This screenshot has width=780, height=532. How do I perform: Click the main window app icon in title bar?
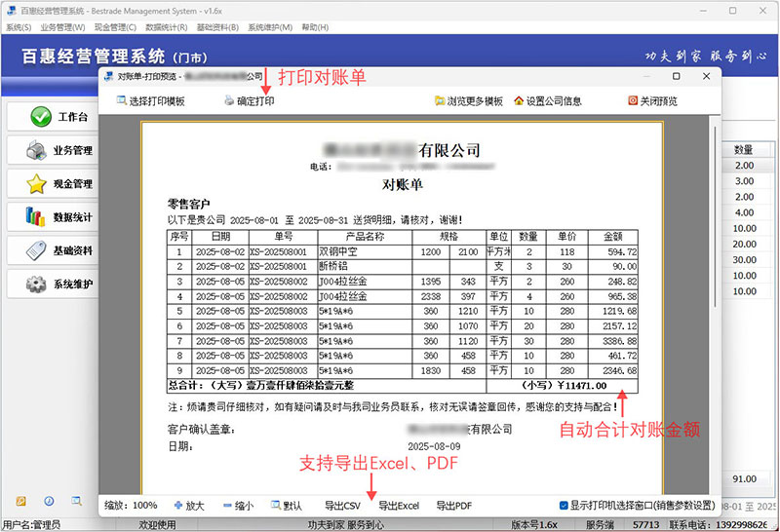point(12,11)
